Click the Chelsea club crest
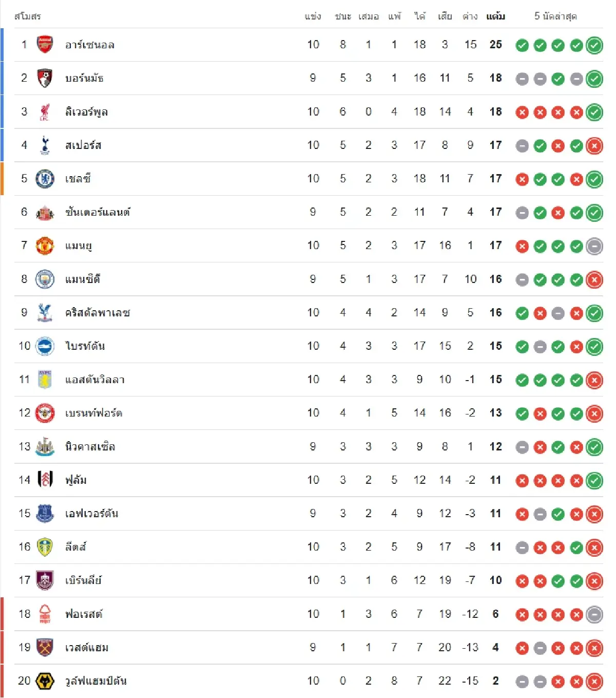Screen dimensions: 616x698 tap(45, 179)
